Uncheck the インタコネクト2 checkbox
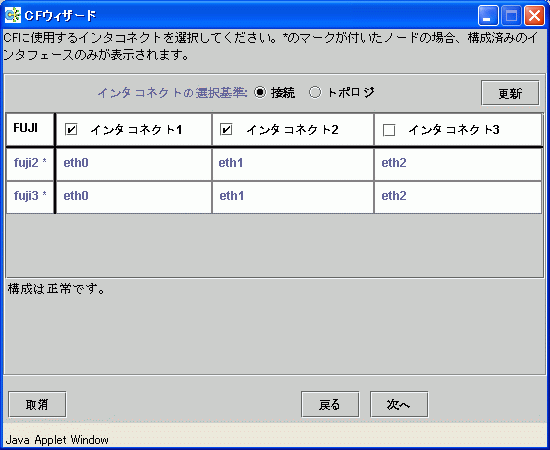The image size is (550, 450). (226, 130)
